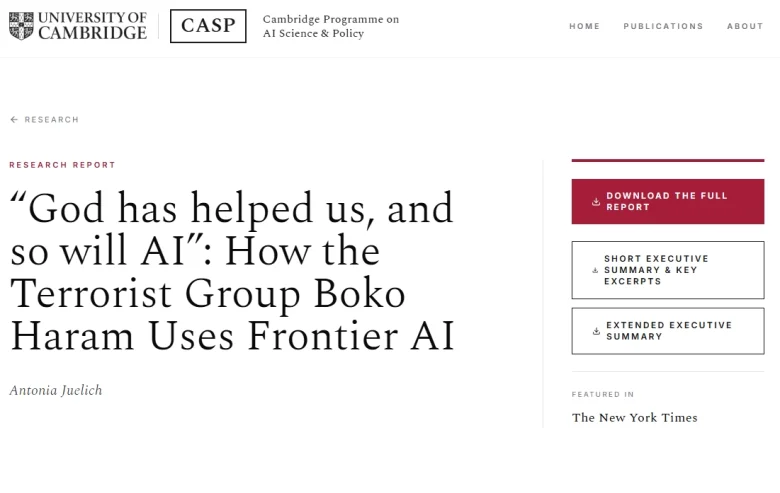Click the back arrow beside Research
Viewport: 780px width, 493px height.
pos(14,119)
